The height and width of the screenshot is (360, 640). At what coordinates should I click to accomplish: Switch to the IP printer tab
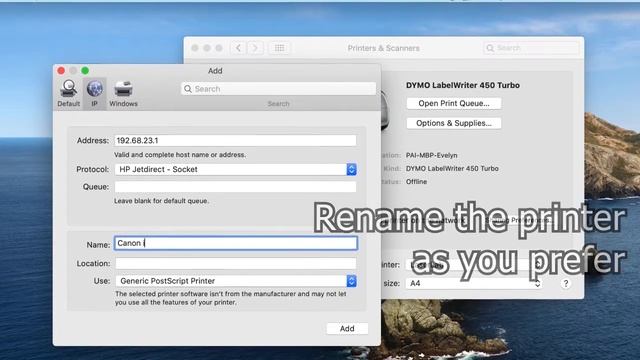[x=94, y=93]
